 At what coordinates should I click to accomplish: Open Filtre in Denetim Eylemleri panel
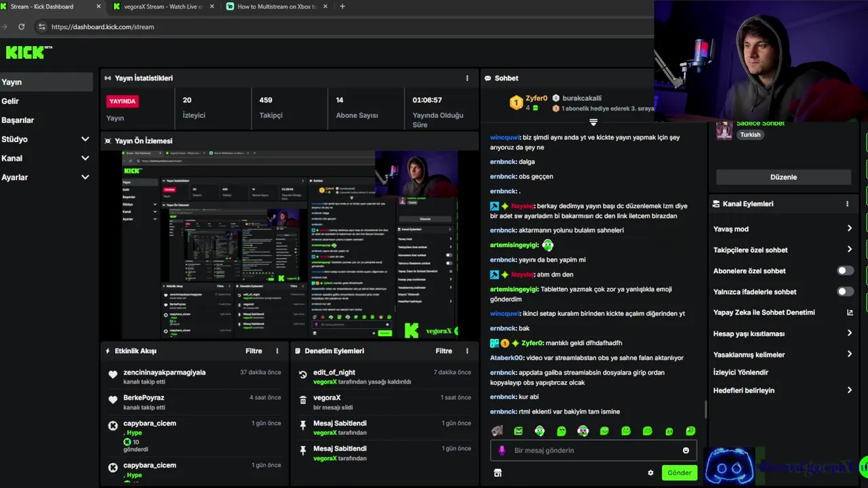click(x=443, y=351)
